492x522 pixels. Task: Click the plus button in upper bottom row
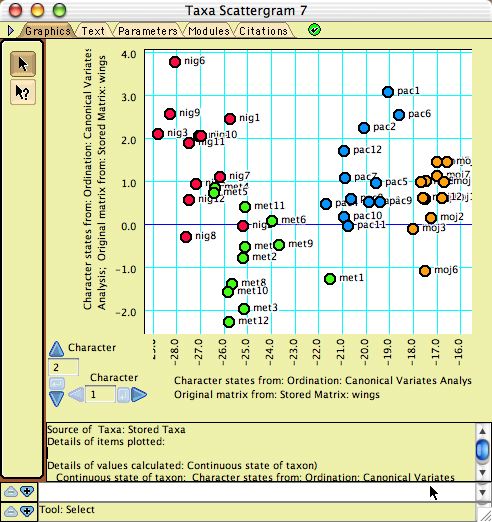pos(27,491)
